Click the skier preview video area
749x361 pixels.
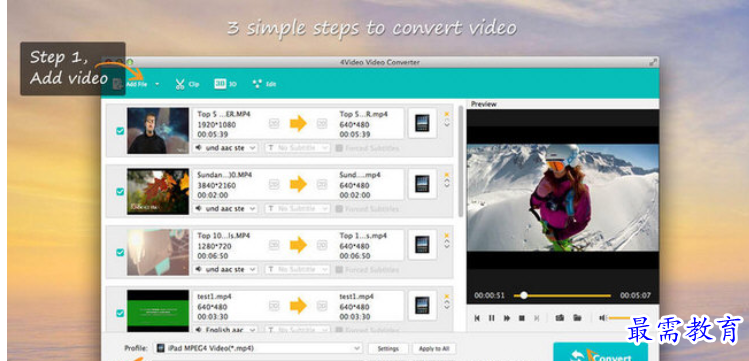563,198
